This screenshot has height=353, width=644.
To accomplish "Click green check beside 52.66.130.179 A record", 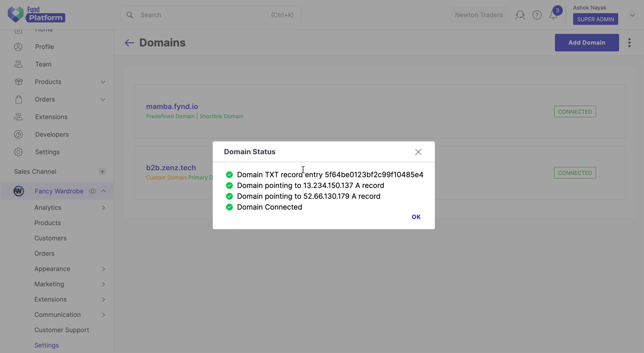I will pos(229,196).
